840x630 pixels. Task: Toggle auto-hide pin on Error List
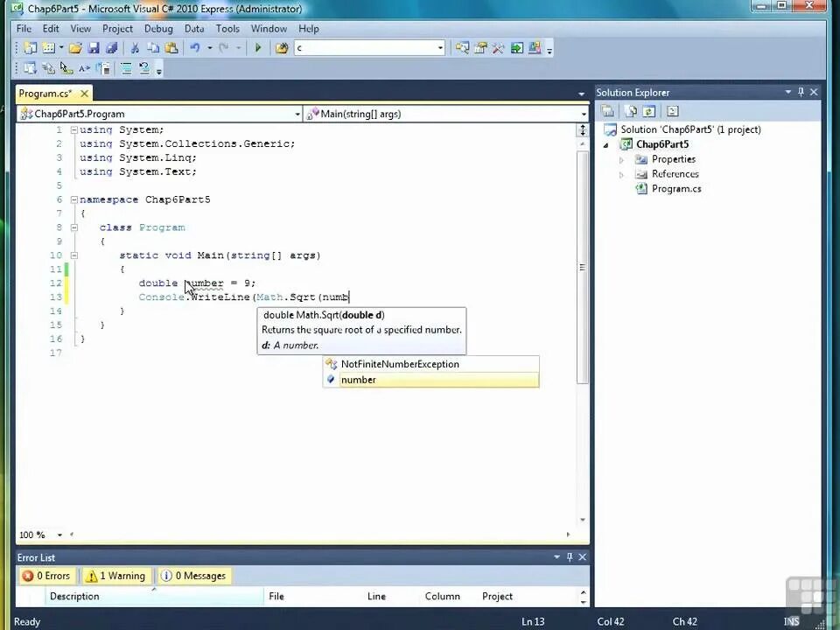click(570, 557)
